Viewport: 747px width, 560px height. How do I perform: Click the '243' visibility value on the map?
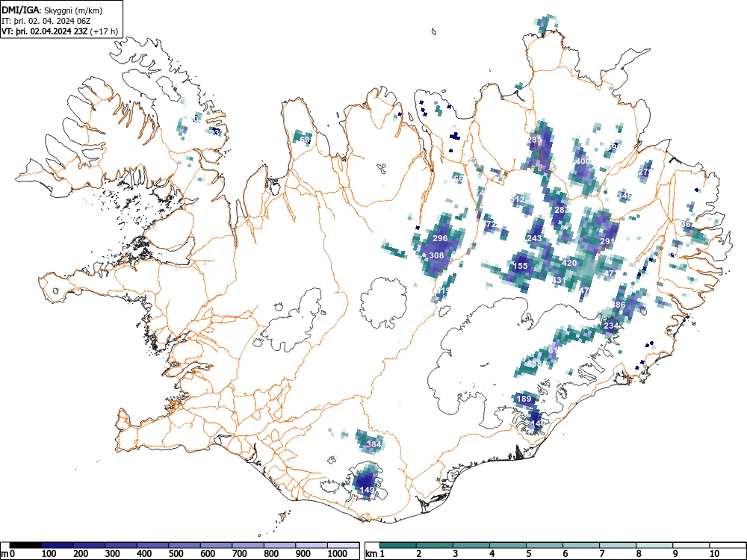click(535, 238)
